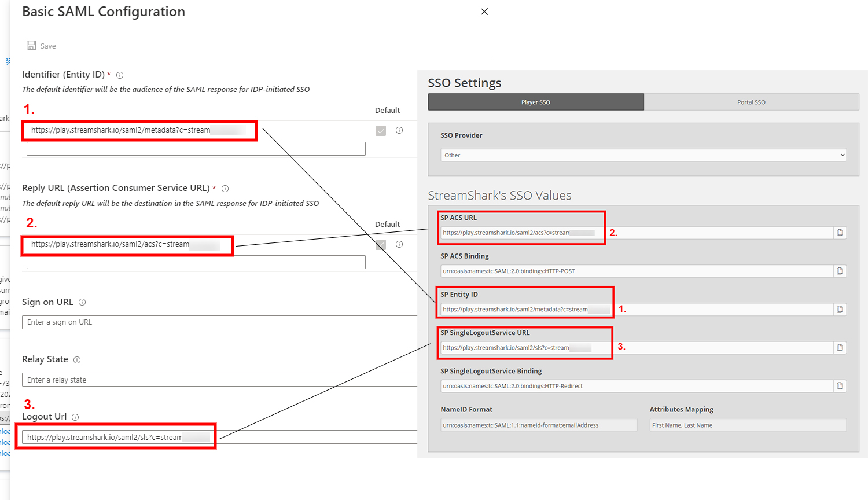Screen dimensions: 868x500
Task: Open info tooltip next to Identifier (Entity ID)
Action: pos(120,75)
